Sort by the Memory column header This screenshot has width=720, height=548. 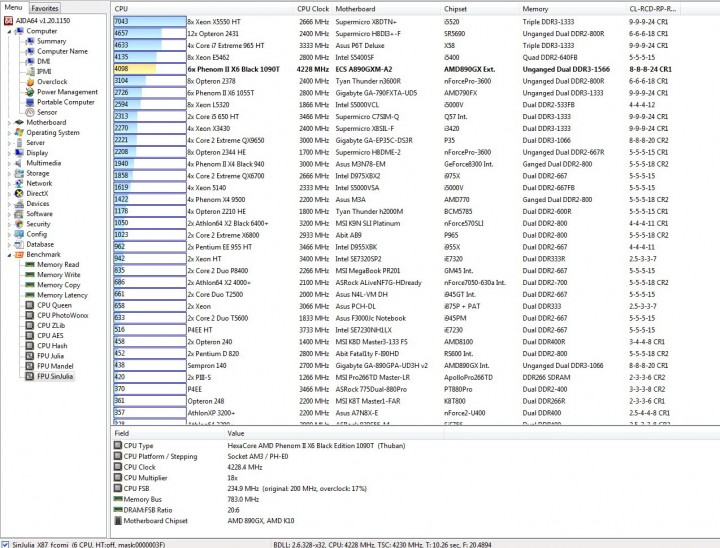(x=573, y=9)
